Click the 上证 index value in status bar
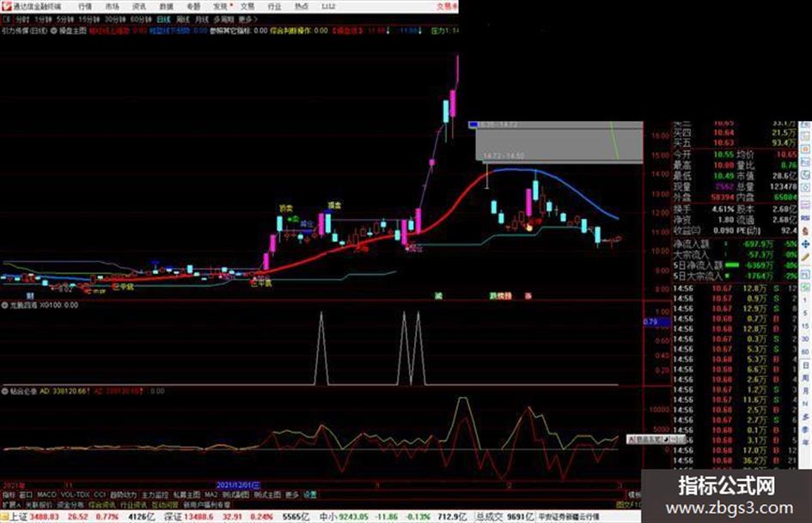 [x=45, y=517]
